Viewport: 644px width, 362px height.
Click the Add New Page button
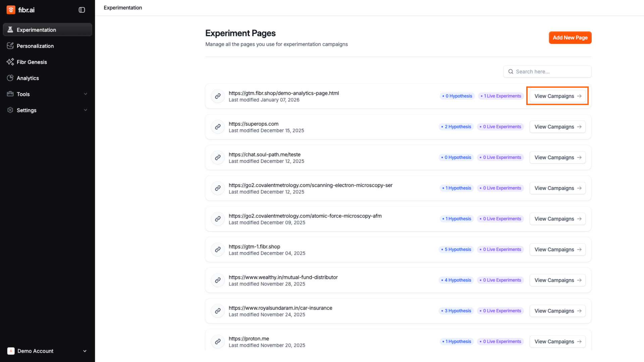coord(570,38)
